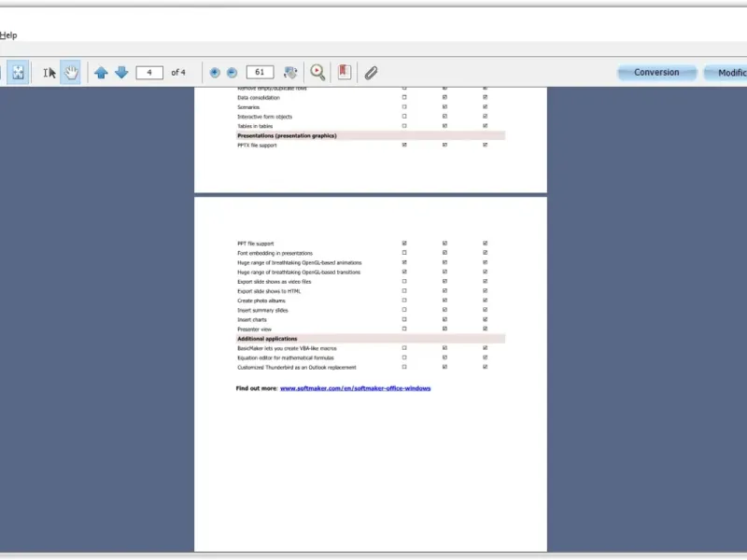Screen dimensions: 747x560
Task: Activate the hand pan tool
Action: tap(71, 73)
